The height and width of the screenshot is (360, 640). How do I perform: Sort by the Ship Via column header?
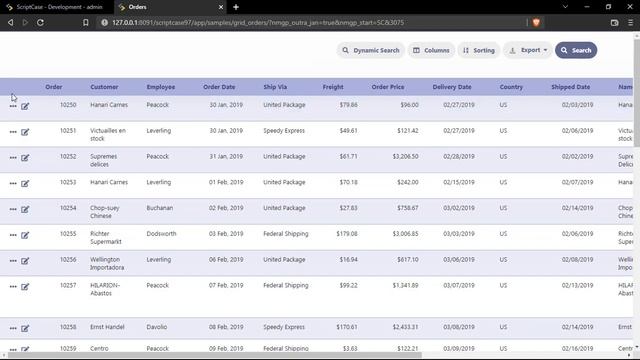(275, 87)
